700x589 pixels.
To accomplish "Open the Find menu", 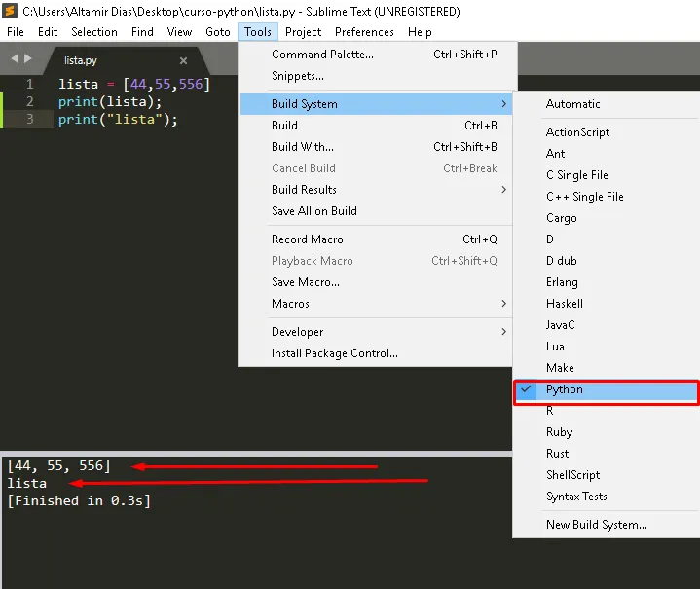I will point(142,32).
